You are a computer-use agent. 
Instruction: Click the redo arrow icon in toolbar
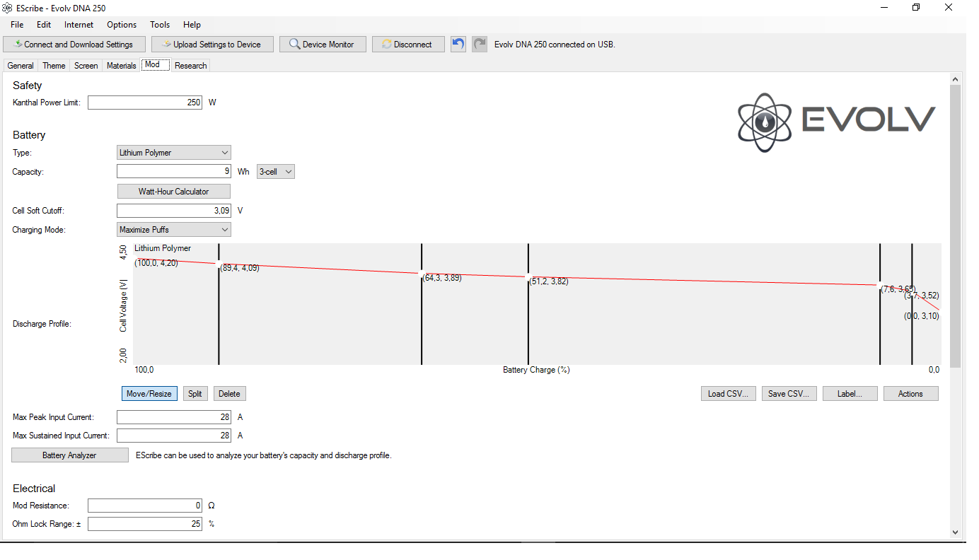pos(480,44)
